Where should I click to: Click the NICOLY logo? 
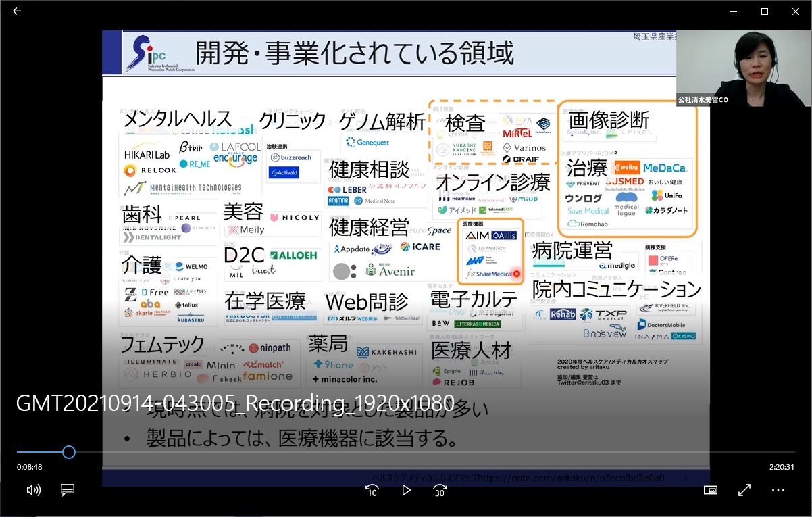click(295, 218)
